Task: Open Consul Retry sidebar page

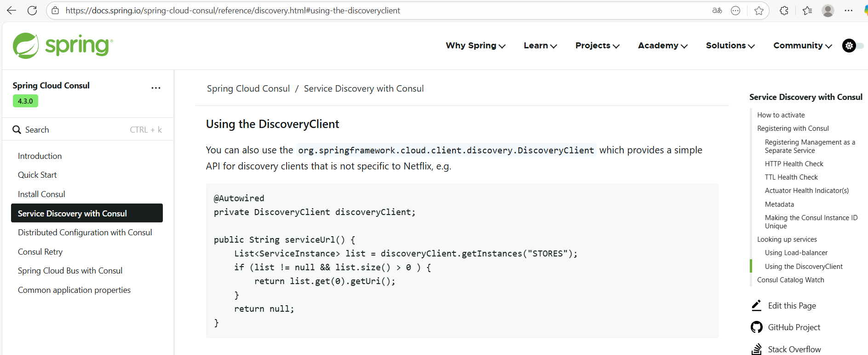Action: [40, 252]
